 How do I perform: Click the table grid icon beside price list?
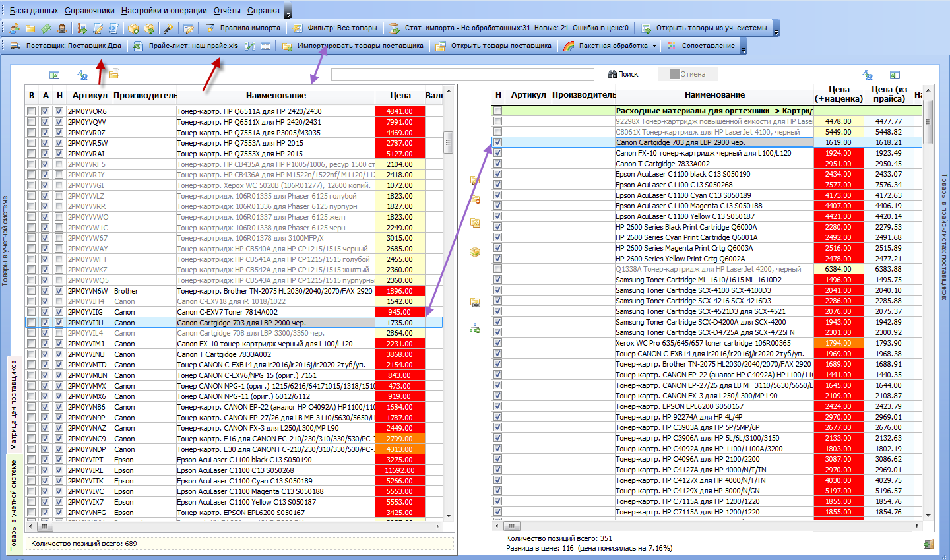click(x=265, y=46)
